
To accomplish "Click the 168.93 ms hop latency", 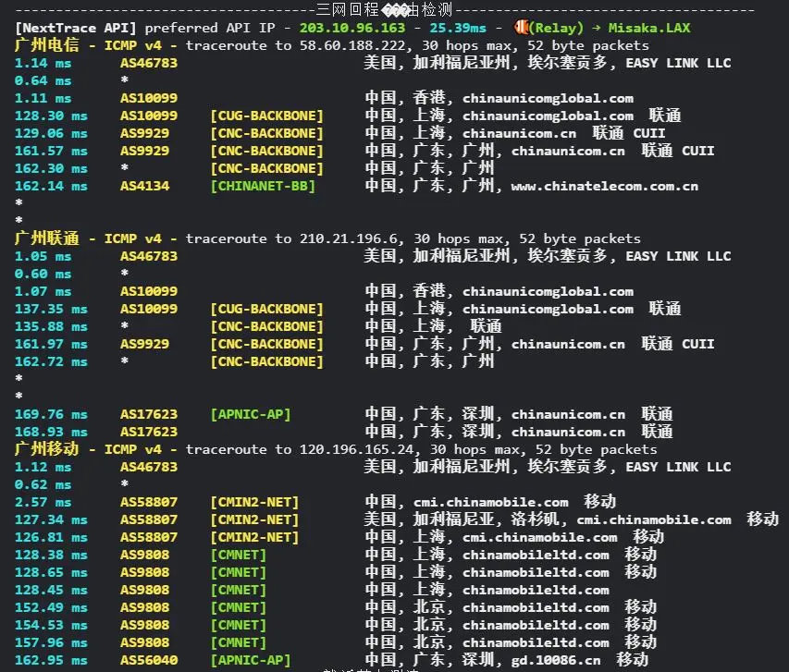I will point(51,432).
